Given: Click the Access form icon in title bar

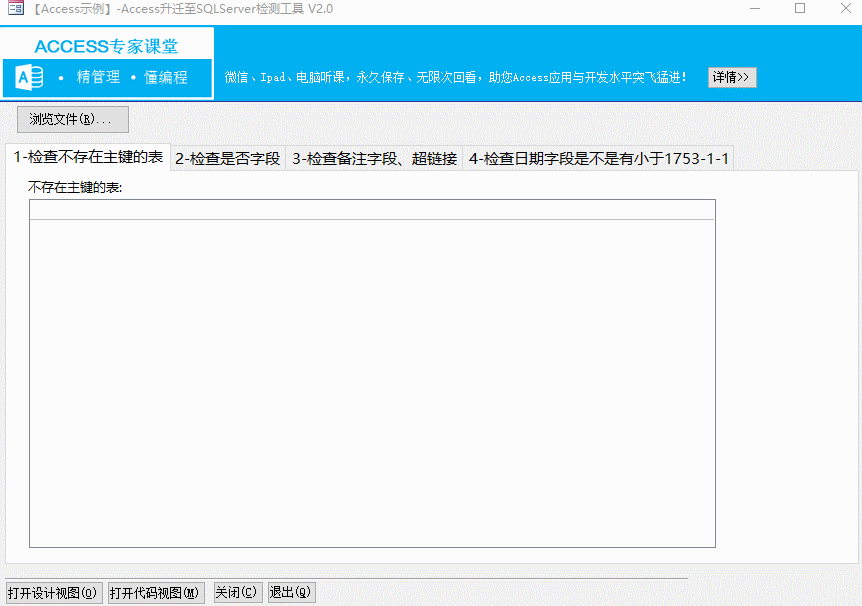Looking at the screenshot, I should (16, 8).
